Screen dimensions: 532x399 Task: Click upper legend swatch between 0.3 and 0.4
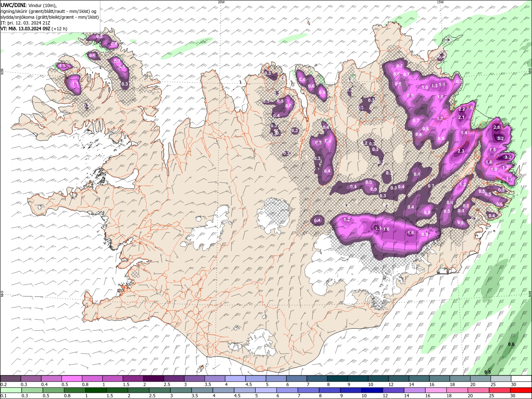[31, 379]
